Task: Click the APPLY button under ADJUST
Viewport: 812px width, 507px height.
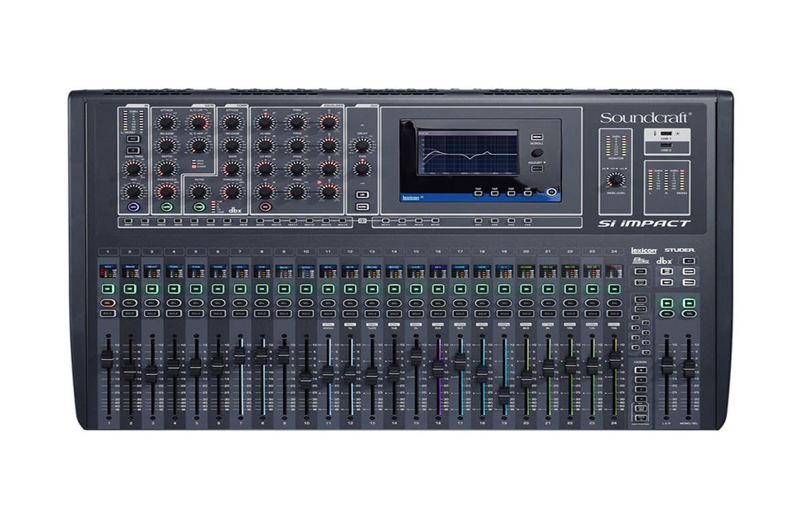Action: 537,169
